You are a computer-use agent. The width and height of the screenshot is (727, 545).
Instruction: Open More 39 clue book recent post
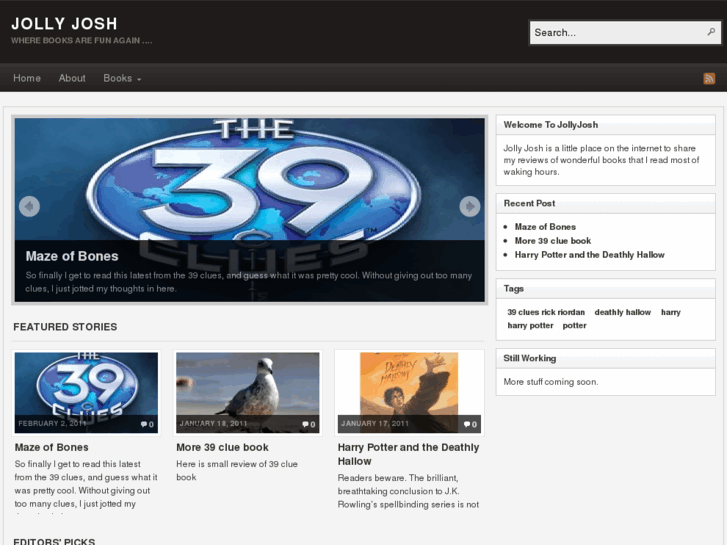coord(553,241)
